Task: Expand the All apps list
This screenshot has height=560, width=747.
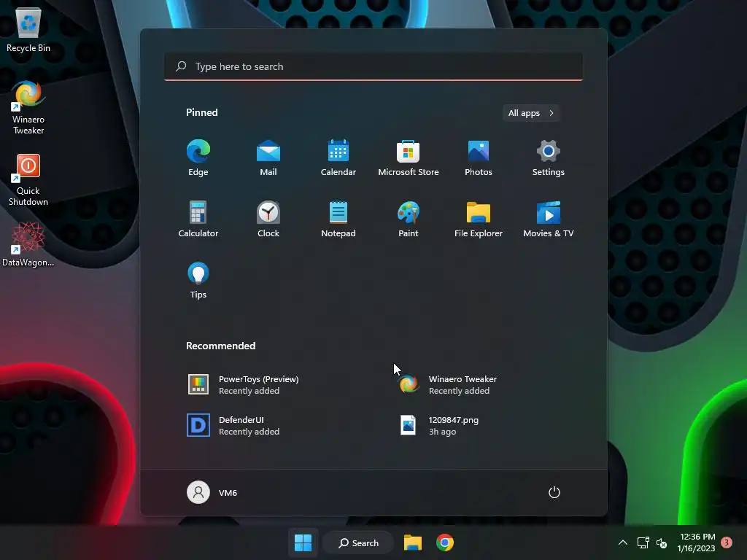Action: [x=531, y=113]
